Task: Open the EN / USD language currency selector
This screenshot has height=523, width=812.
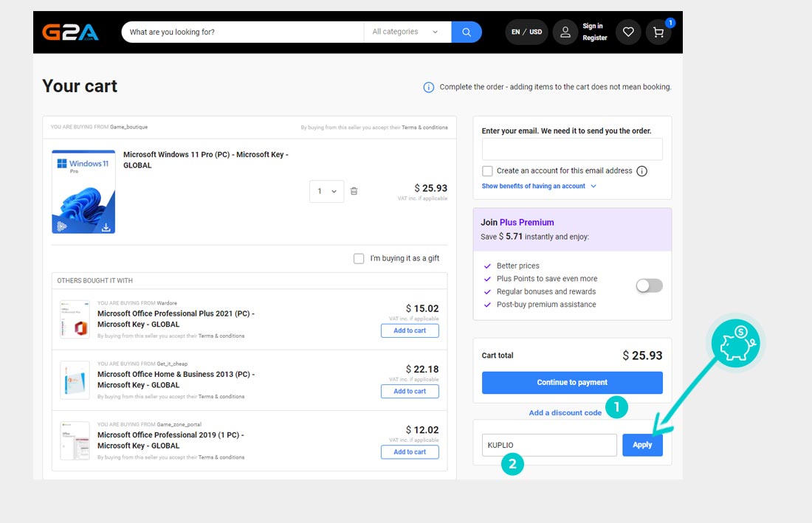Action: point(527,32)
